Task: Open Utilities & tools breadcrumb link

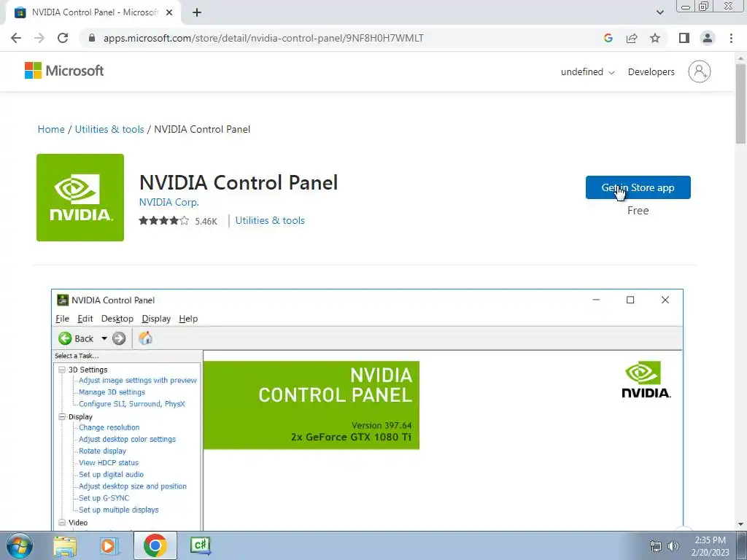Action: 109,130
